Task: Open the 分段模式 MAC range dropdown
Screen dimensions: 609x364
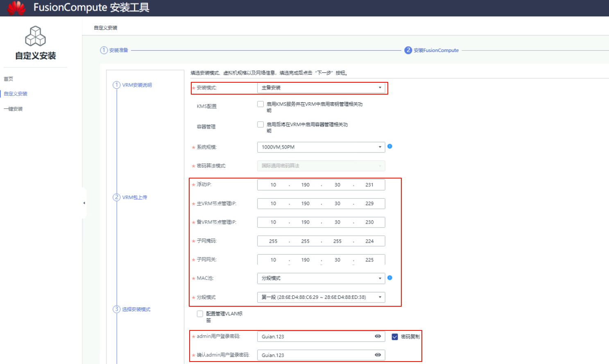Action: pyautogui.click(x=321, y=297)
